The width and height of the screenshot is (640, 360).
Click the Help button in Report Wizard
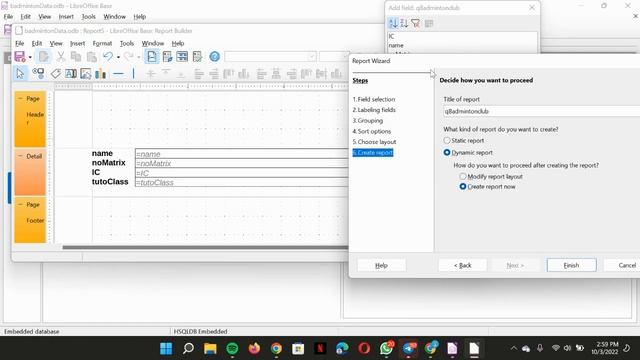pos(381,265)
